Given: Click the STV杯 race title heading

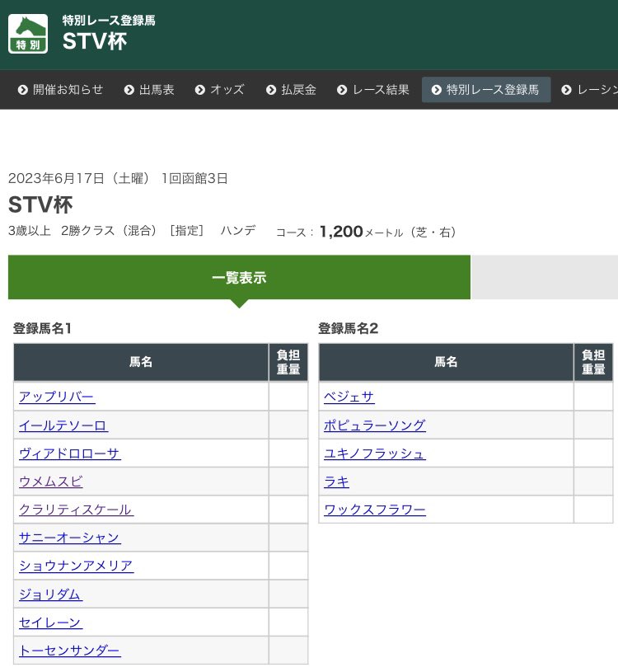Looking at the screenshot, I should click(x=40, y=204).
